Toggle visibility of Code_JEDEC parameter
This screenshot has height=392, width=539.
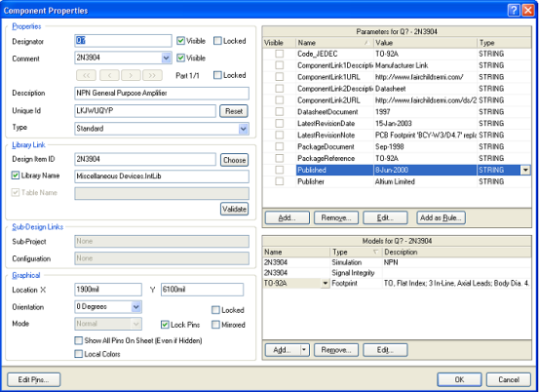tap(280, 54)
